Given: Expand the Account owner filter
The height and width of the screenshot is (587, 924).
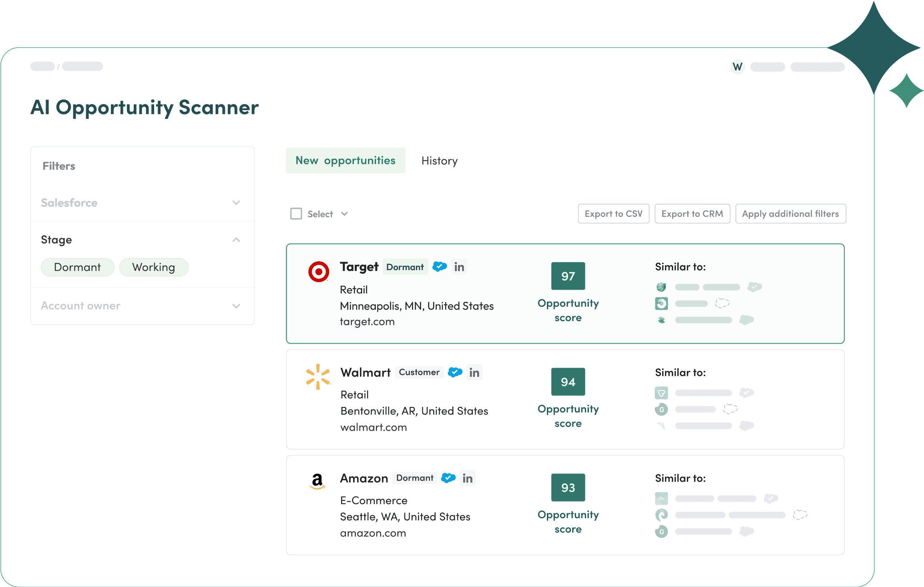Looking at the screenshot, I should pos(236,306).
